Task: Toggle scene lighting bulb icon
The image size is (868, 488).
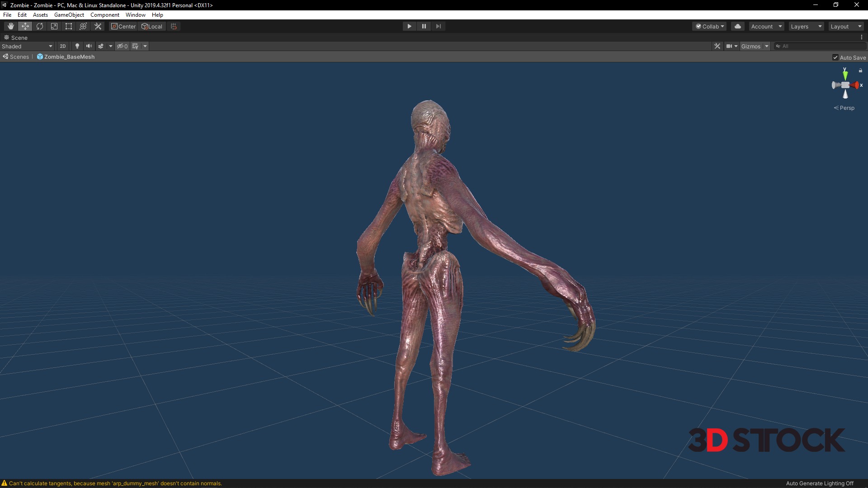Action: click(77, 46)
